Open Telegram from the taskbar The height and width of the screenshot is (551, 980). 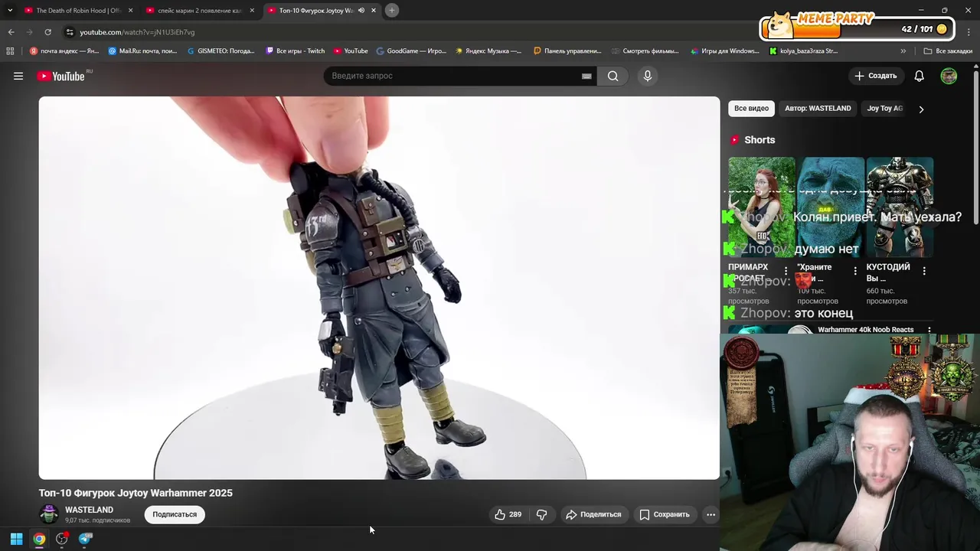85,539
